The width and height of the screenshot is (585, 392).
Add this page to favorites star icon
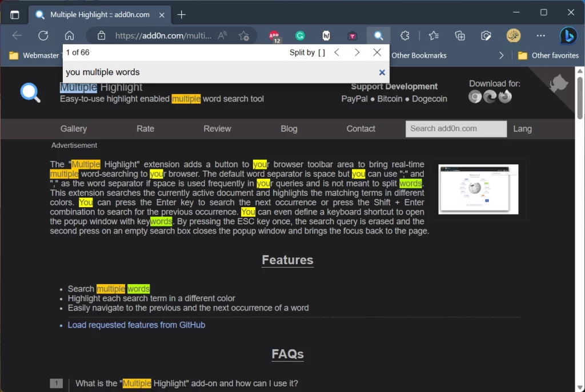click(x=244, y=36)
